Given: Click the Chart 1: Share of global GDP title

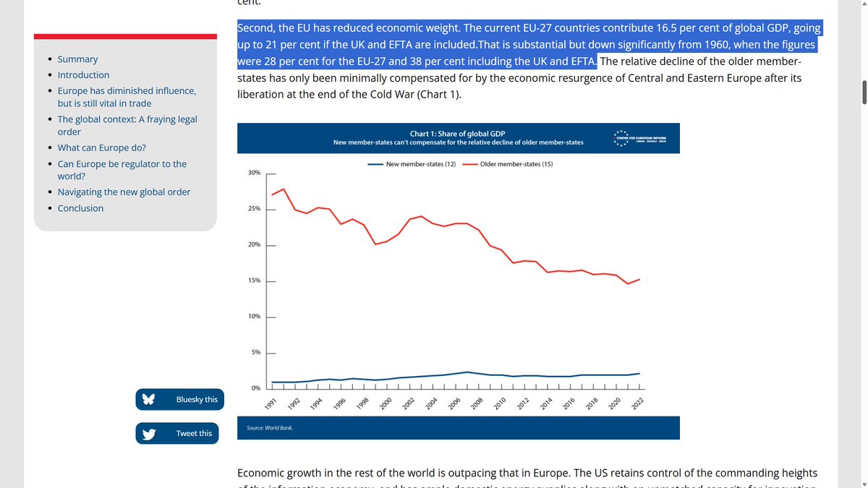Looking at the screenshot, I should [458, 134].
